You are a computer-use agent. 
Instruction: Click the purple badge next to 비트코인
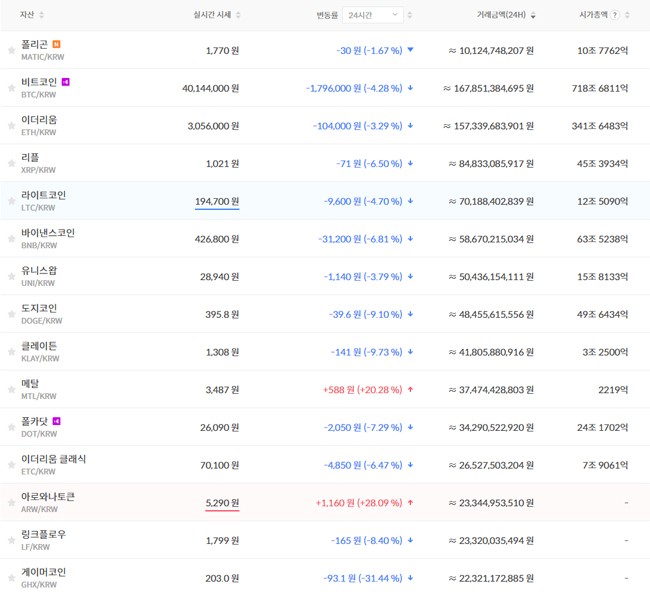[65, 82]
